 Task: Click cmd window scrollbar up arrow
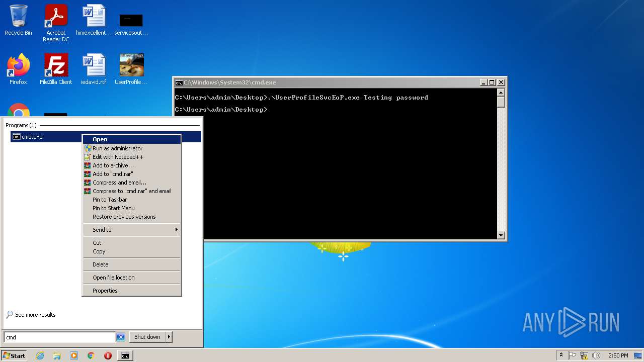coord(501,93)
